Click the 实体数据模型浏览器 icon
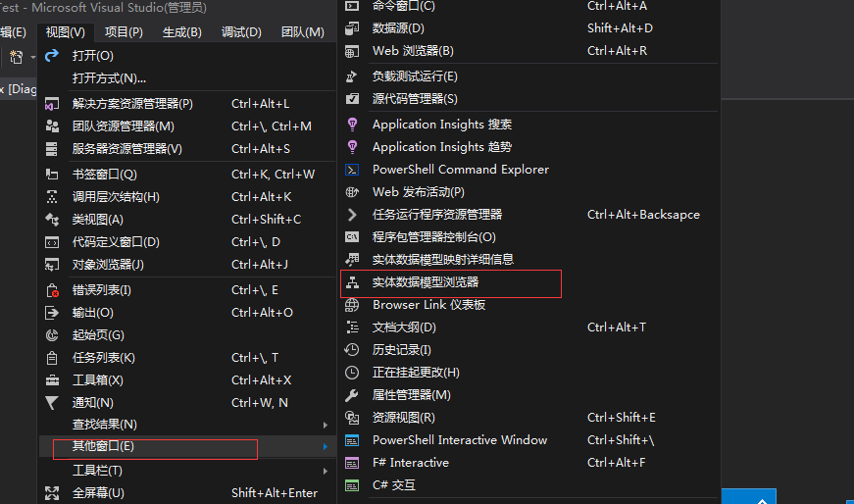The image size is (854, 504). coord(352,282)
